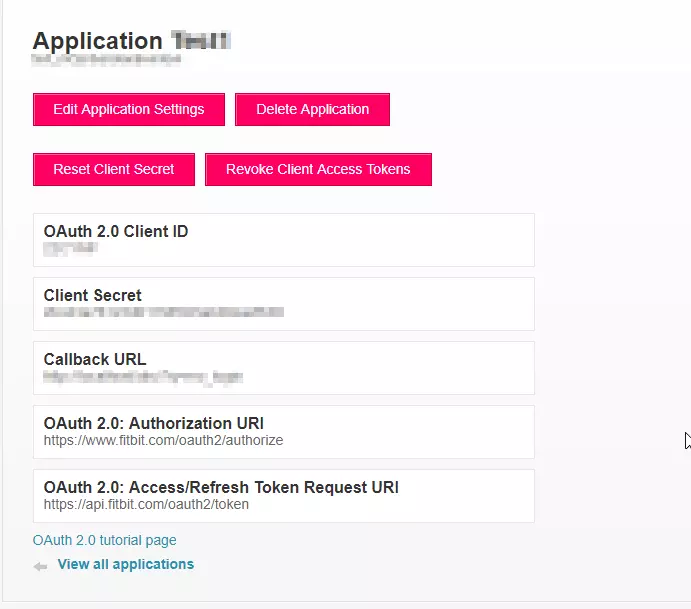The image size is (691, 609).
Task: Click the OAuth 2.0: Authorization URI heading
Action: [x=154, y=423]
